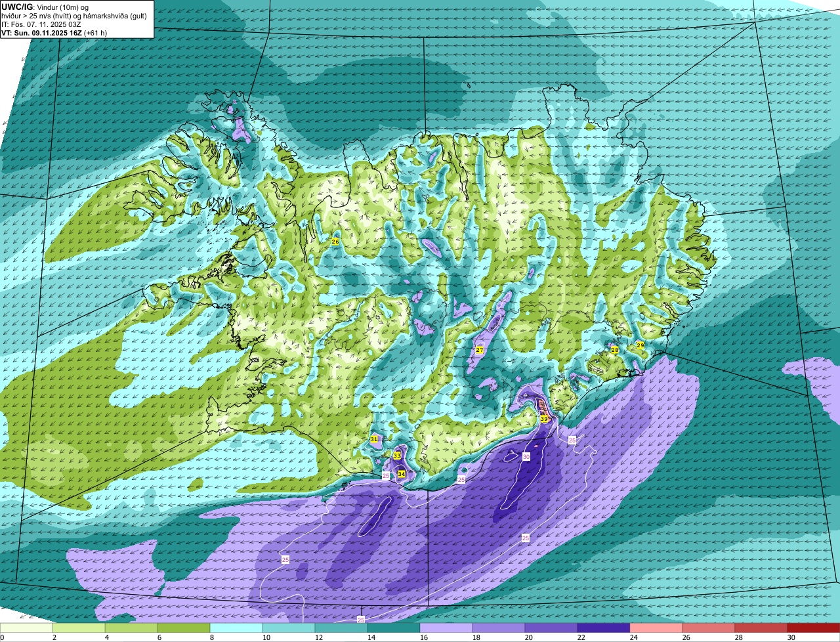Select the 22–24 m/s dark indigo legend swatch

604,628
